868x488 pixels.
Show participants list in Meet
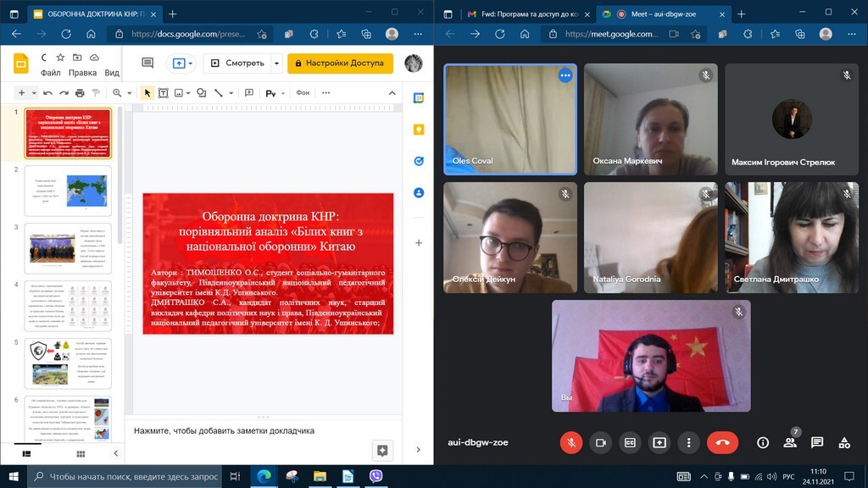coord(790,442)
